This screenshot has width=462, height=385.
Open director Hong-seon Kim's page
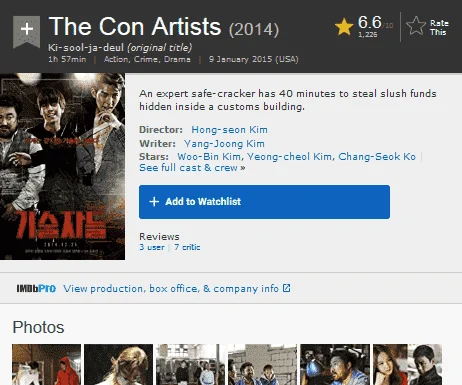[x=229, y=130]
